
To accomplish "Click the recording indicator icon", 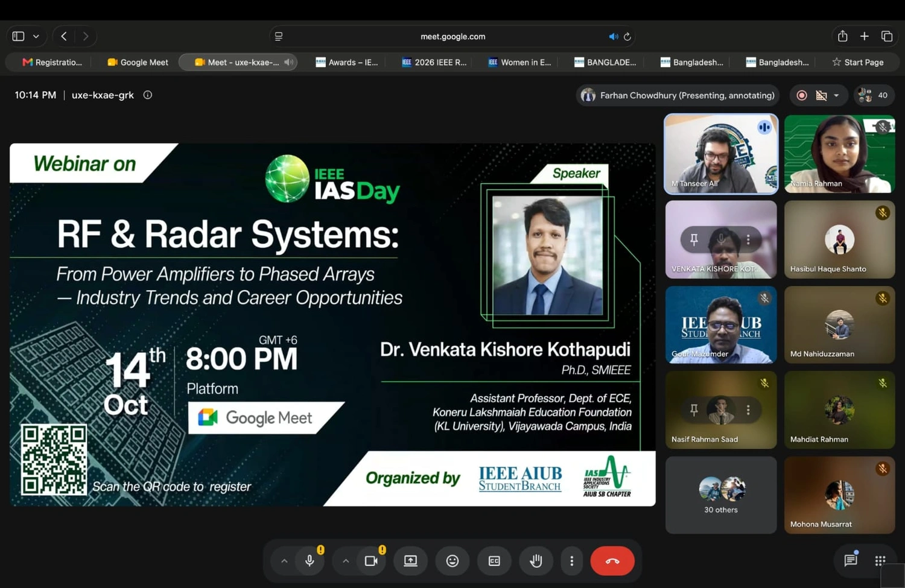I will 802,95.
